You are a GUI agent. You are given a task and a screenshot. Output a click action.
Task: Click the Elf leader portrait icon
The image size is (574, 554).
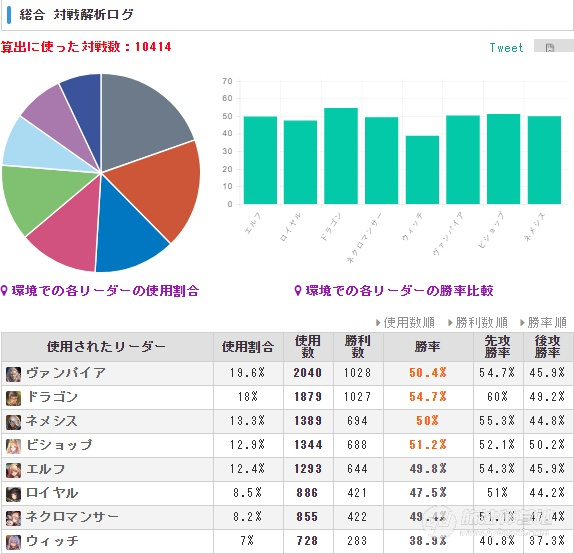(13, 470)
